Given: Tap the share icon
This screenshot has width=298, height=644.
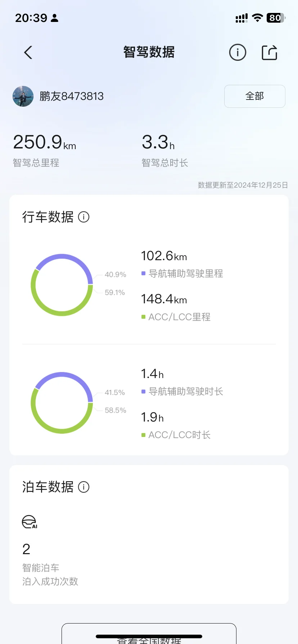Looking at the screenshot, I should 270,52.
